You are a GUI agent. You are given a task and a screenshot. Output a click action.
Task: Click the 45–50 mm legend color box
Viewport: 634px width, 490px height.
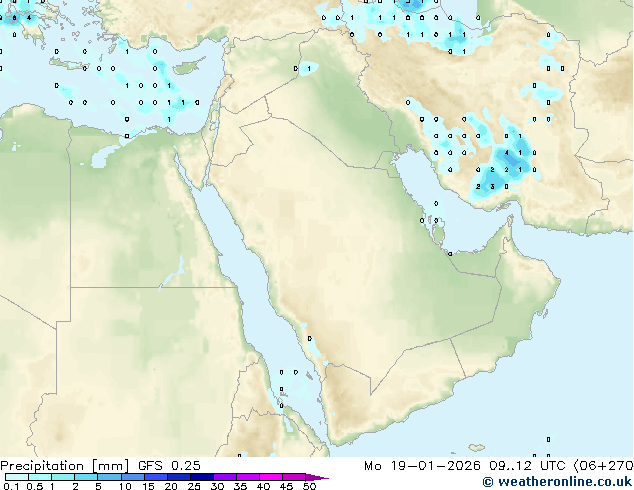coord(294,477)
